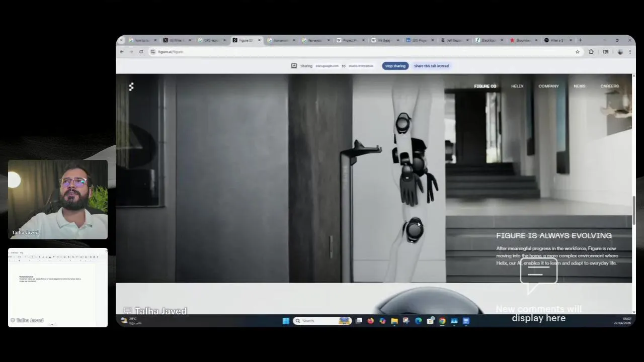644x362 pixels.
Task: Click the Stop sharing button
Action: [x=395, y=66]
